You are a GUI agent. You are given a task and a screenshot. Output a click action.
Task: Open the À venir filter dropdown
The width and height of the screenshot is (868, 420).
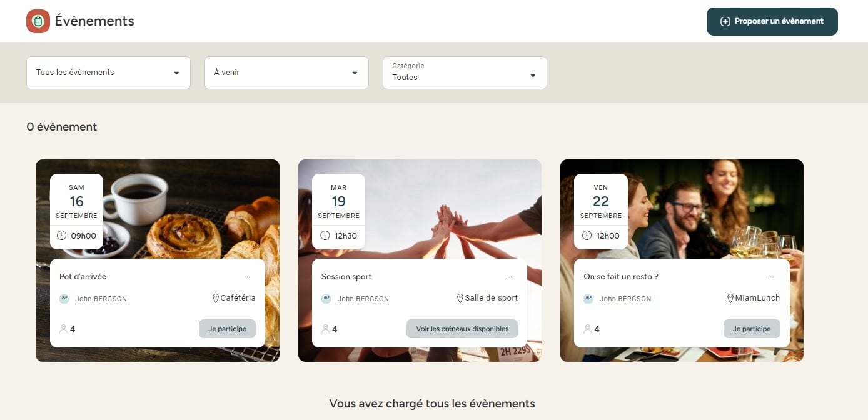pyautogui.click(x=286, y=72)
